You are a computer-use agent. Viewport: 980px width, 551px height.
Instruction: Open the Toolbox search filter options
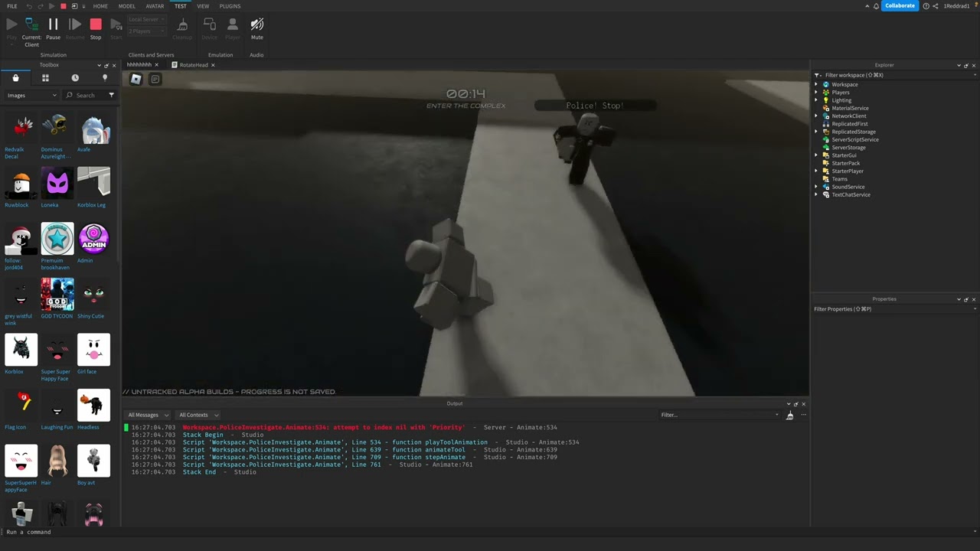click(111, 96)
